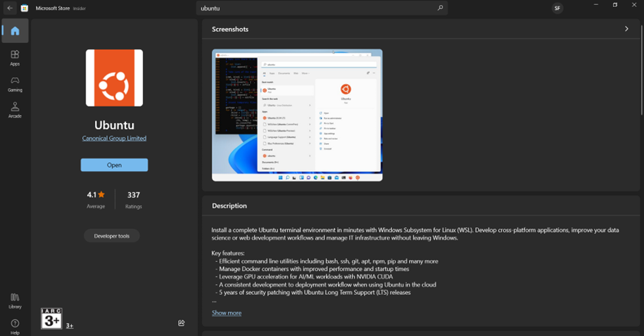Viewport: 644px width, 336px height.
Task: Open Canonical Group Limited publisher link
Action: (114, 138)
